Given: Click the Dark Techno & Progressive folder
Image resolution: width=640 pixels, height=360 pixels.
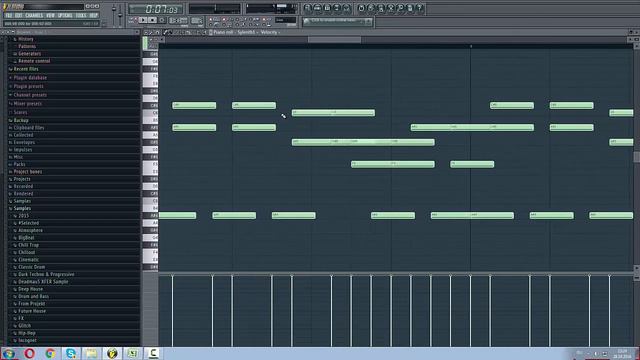Looking at the screenshot, I should [46, 274].
